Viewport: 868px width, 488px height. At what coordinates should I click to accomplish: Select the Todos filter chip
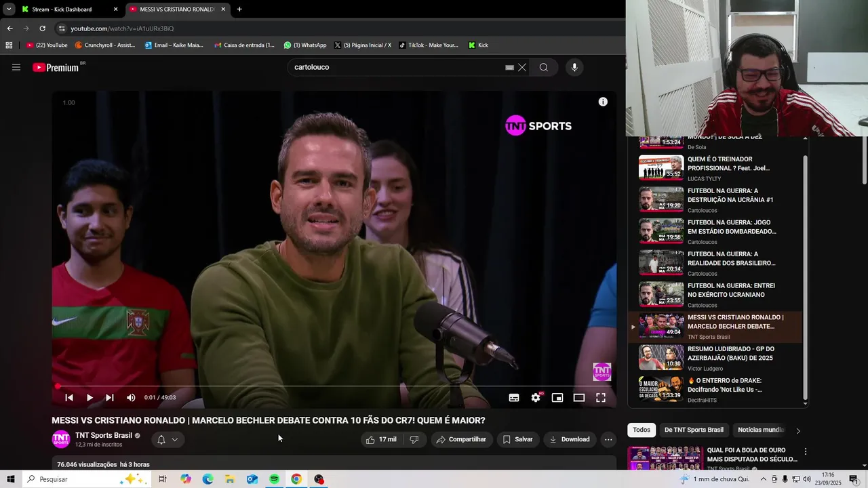click(642, 430)
